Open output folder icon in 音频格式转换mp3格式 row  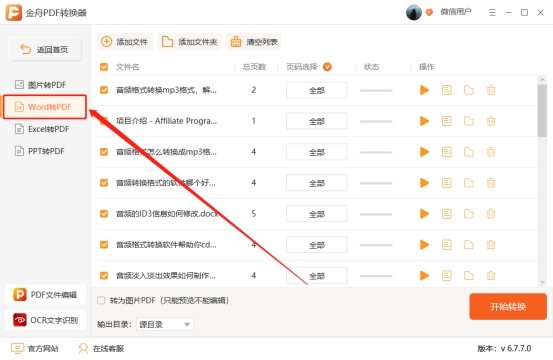tap(469, 90)
